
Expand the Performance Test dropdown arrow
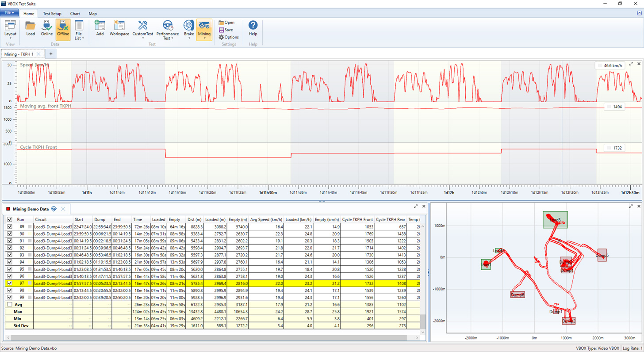coord(172,38)
